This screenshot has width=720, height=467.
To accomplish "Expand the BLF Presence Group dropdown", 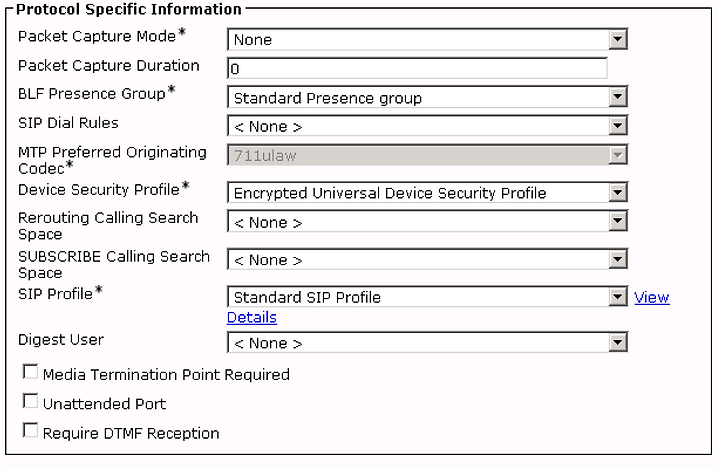I will (x=427, y=97).
